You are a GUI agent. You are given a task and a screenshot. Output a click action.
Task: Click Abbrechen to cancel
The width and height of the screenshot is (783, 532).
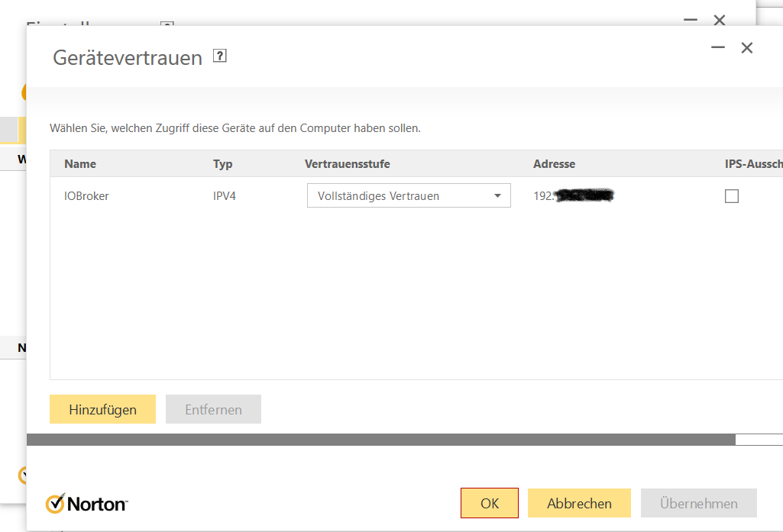[x=579, y=503]
